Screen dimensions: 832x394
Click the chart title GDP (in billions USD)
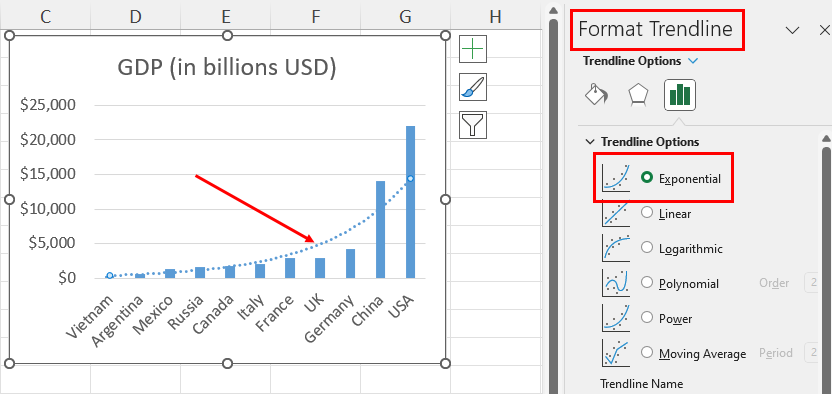pyautogui.click(x=227, y=68)
